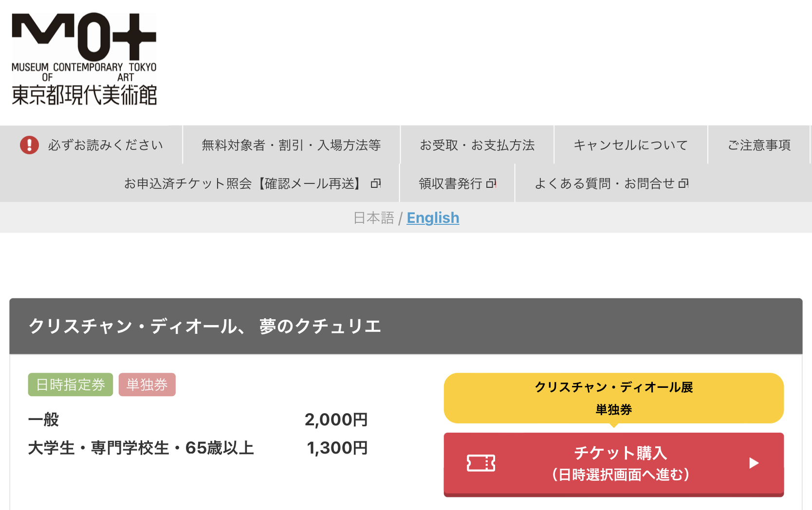Open キャンセルについて menu item
Image resolution: width=812 pixels, height=510 pixels.
[x=630, y=145]
